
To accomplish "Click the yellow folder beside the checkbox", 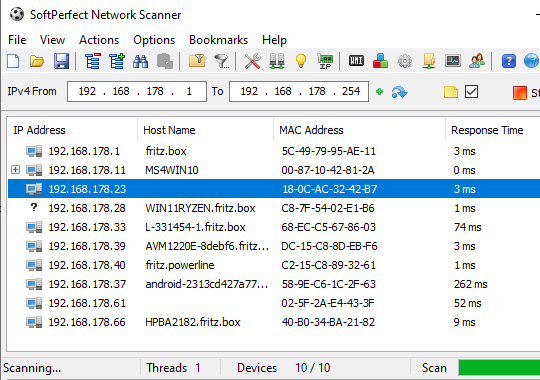I will 451,92.
